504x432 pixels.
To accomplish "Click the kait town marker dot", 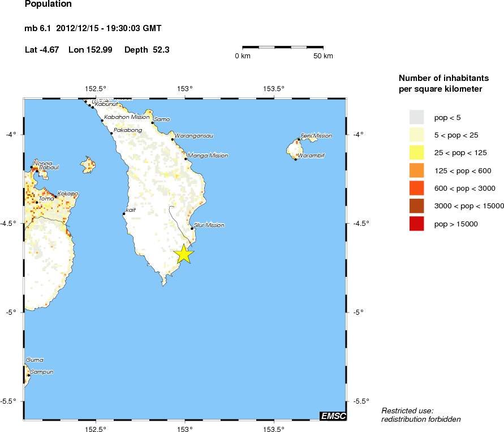I will 124,213.
